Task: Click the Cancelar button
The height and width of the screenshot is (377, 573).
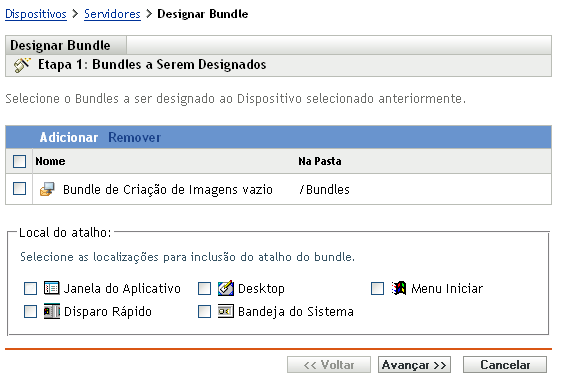Action: coord(505,365)
